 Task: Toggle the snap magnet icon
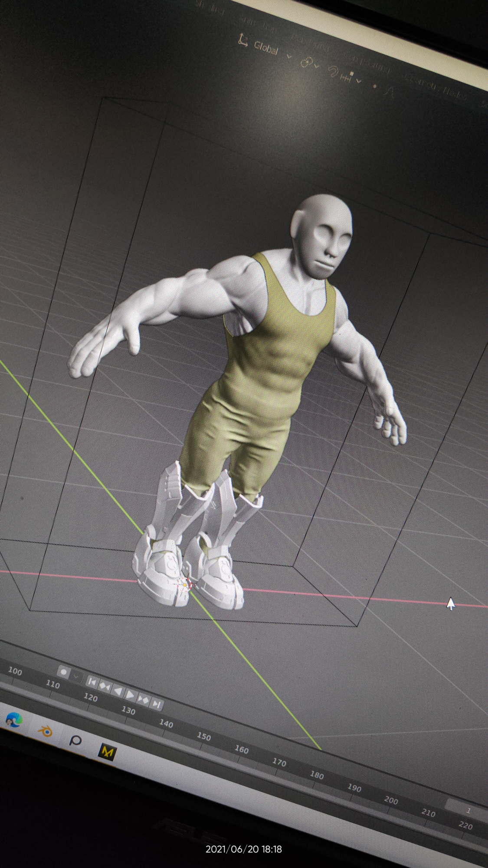tap(333, 71)
